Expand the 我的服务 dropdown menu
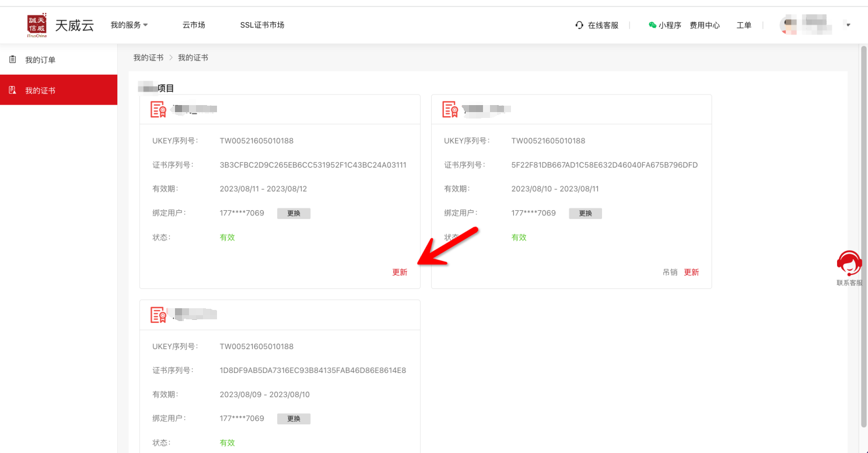 (129, 25)
